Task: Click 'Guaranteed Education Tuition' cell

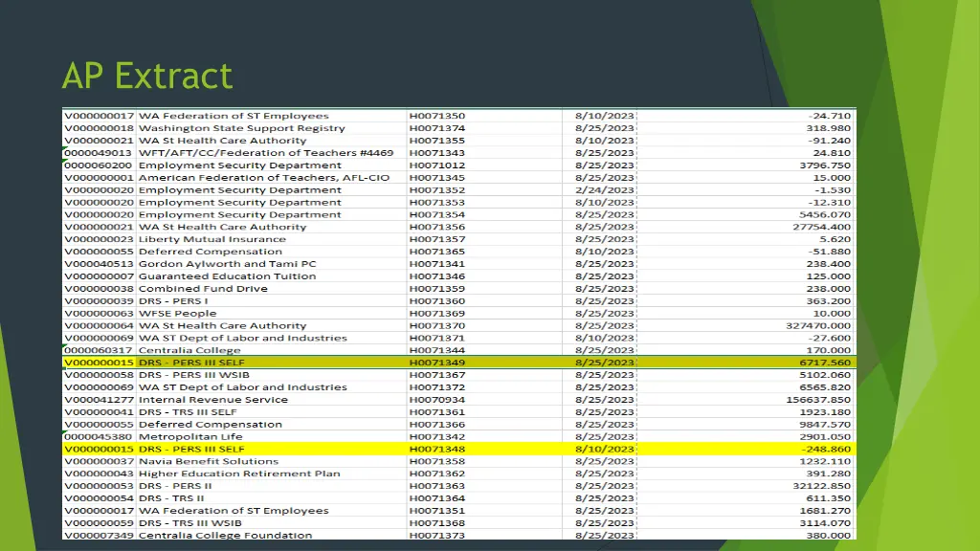Action: click(227, 276)
